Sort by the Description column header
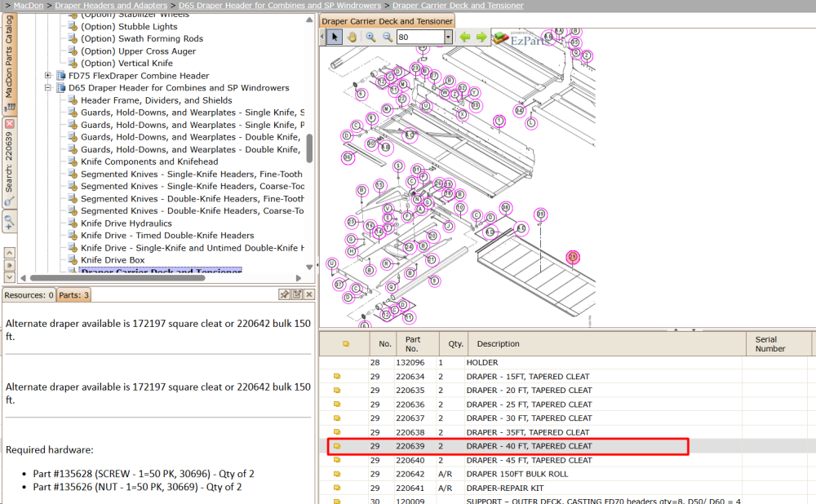Image resolution: width=816 pixels, height=504 pixels. 607,344
